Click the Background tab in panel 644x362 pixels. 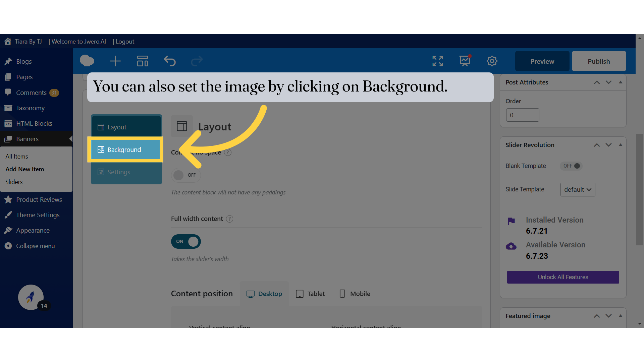tap(126, 149)
